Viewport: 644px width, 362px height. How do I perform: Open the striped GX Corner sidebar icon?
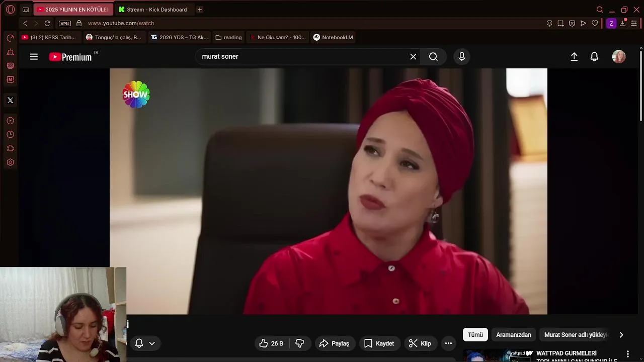[10, 65]
